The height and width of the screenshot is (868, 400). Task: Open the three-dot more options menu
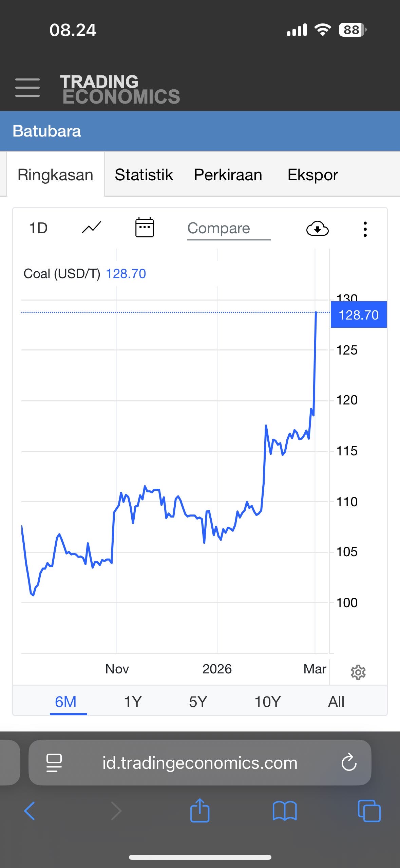(365, 229)
